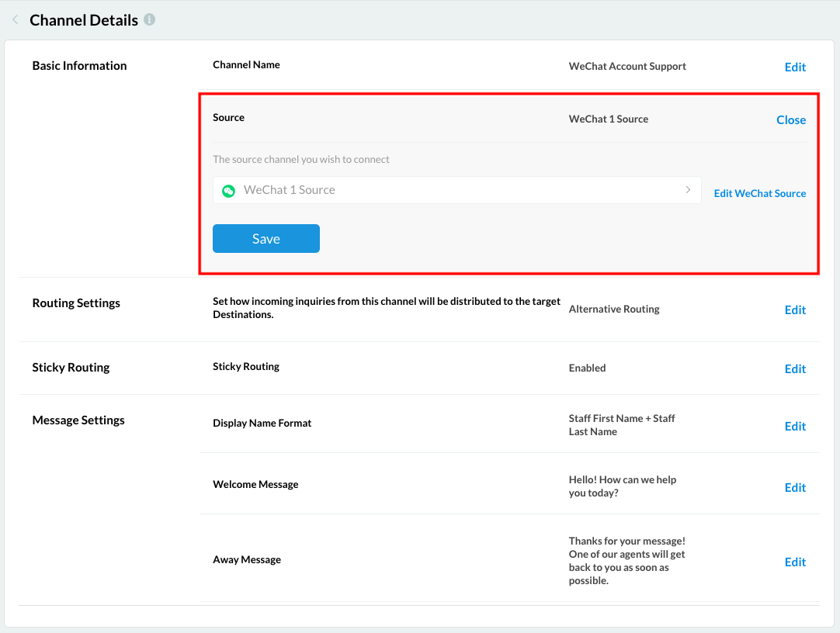Edit the Channel Name row
This screenshot has width=840, height=633.
pos(795,67)
